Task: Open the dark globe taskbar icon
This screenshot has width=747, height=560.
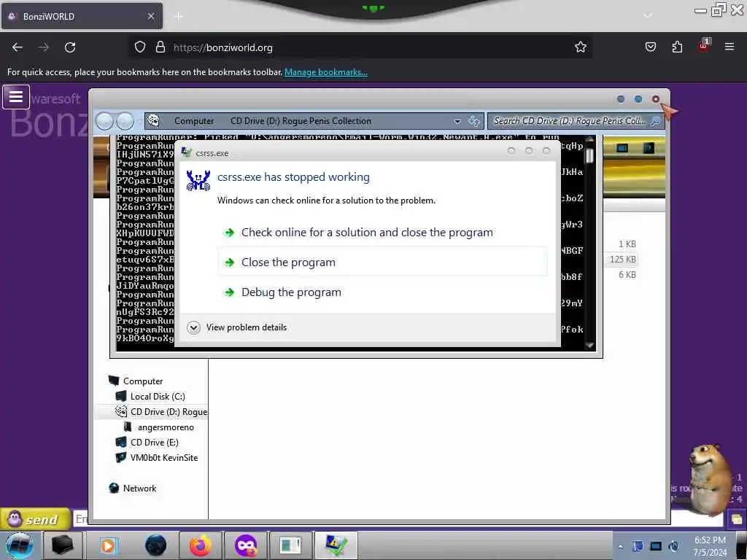Action: [156, 545]
